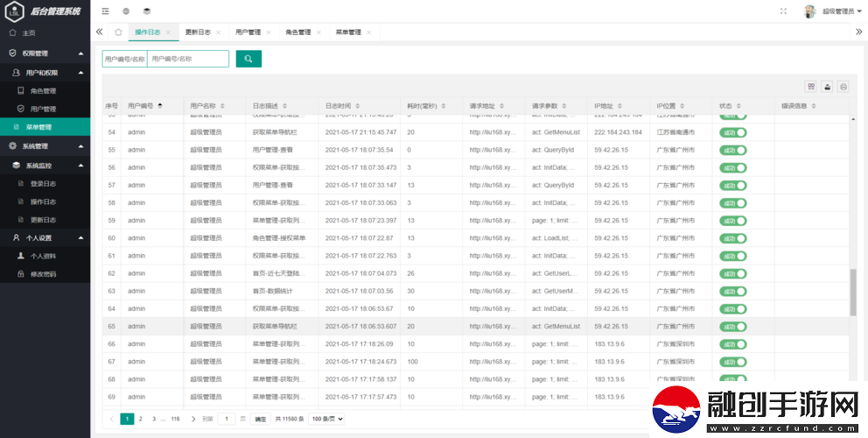
Task: Collapse the 系统管理 sidebar group
Action: pos(80,146)
